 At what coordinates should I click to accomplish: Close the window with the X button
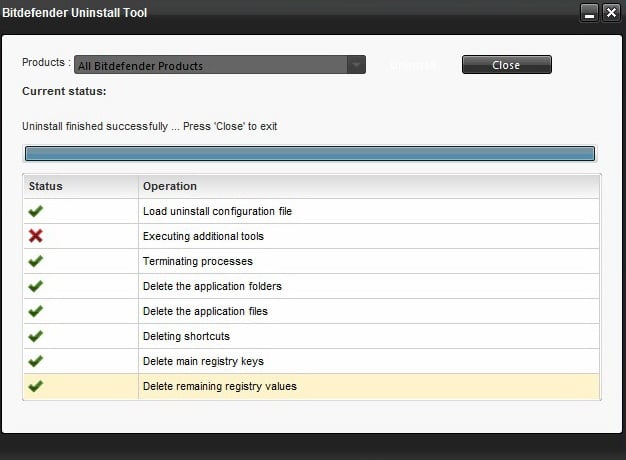(x=611, y=13)
